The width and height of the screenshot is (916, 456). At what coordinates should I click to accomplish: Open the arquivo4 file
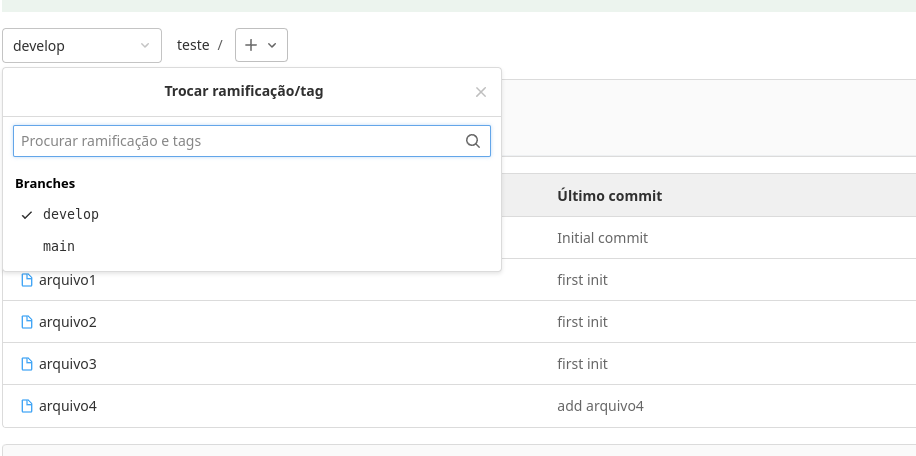click(67, 406)
